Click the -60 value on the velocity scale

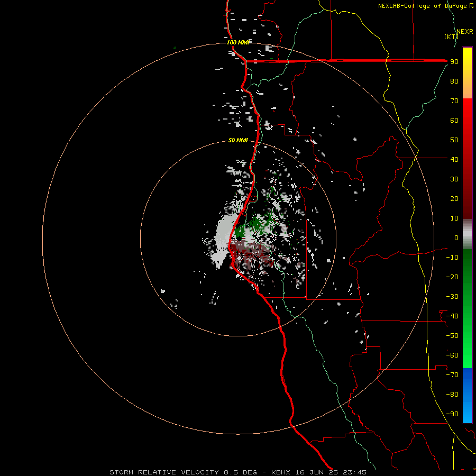[452, 355]
